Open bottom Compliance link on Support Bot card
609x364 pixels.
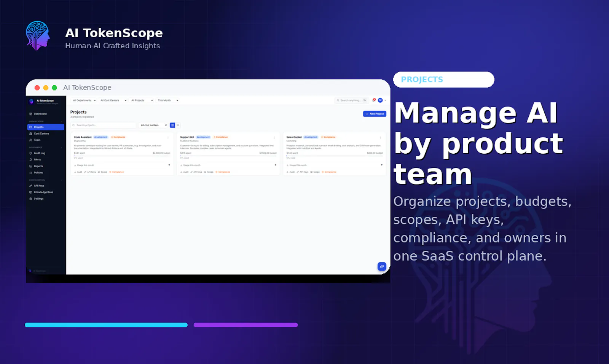pyautogui.click(x=223, y=172)
